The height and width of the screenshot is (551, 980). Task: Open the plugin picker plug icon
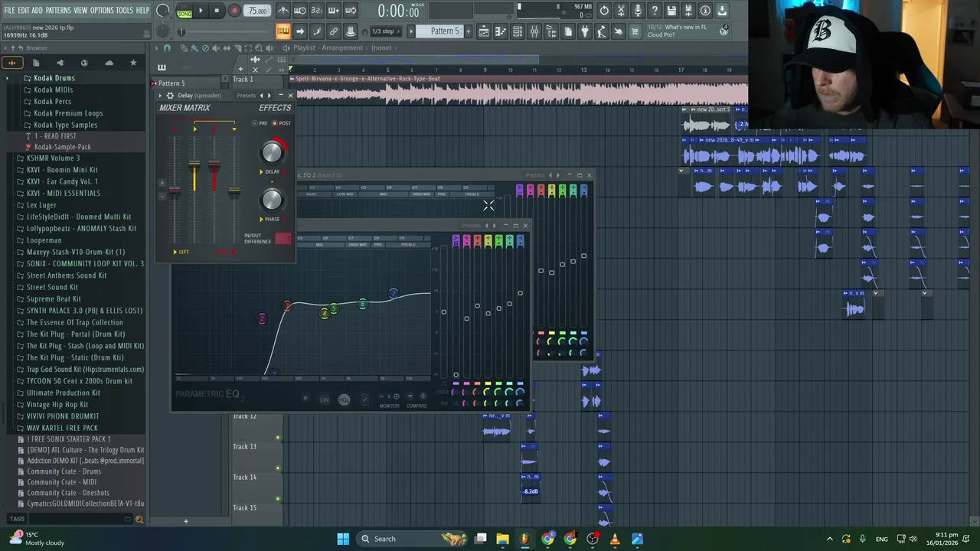click(584, 31)
